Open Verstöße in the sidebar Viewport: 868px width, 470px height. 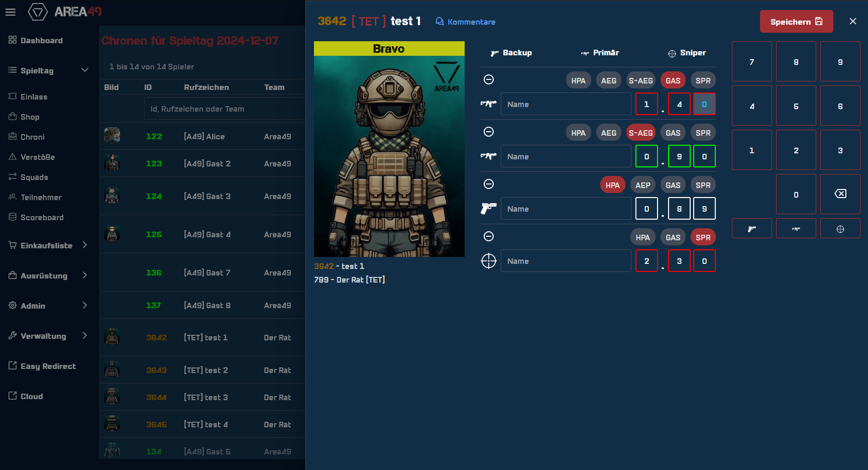tap(32, 157)
